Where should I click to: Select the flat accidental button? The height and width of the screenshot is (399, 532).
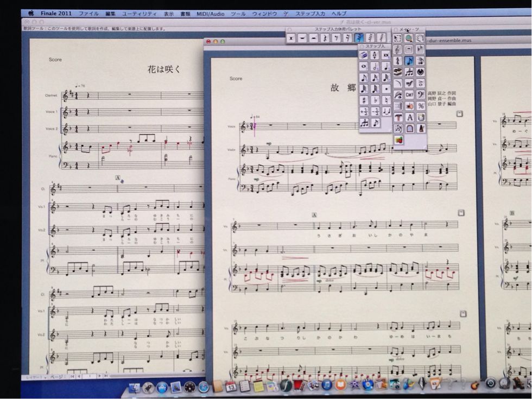[x=375, y=100]
